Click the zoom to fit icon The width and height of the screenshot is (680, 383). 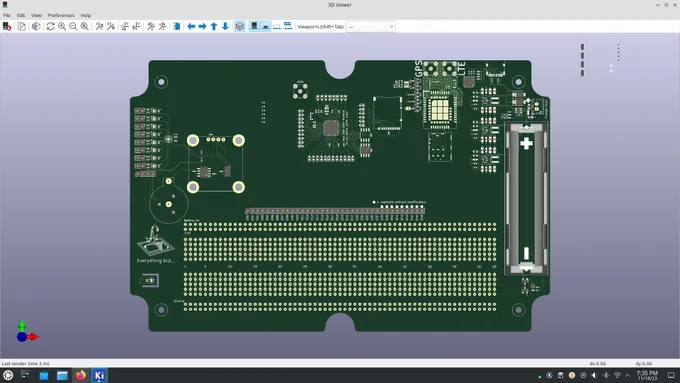tap(85, 26)
